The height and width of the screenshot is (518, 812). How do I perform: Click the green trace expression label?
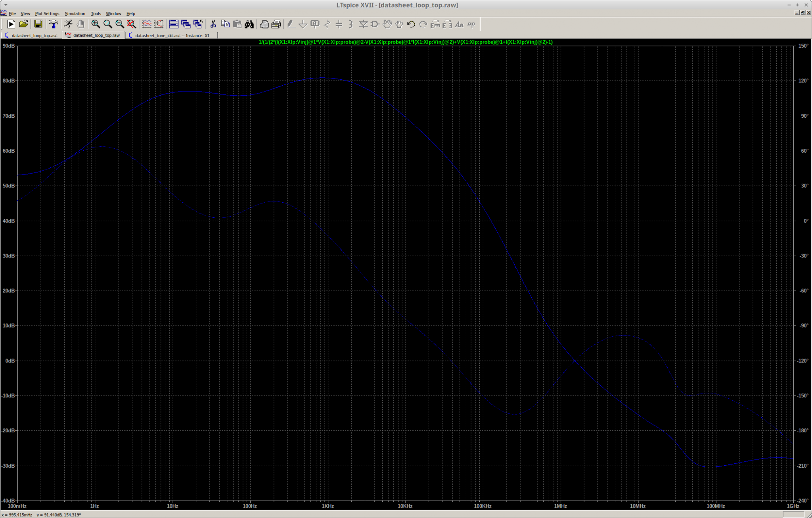(x=405, y=42)
